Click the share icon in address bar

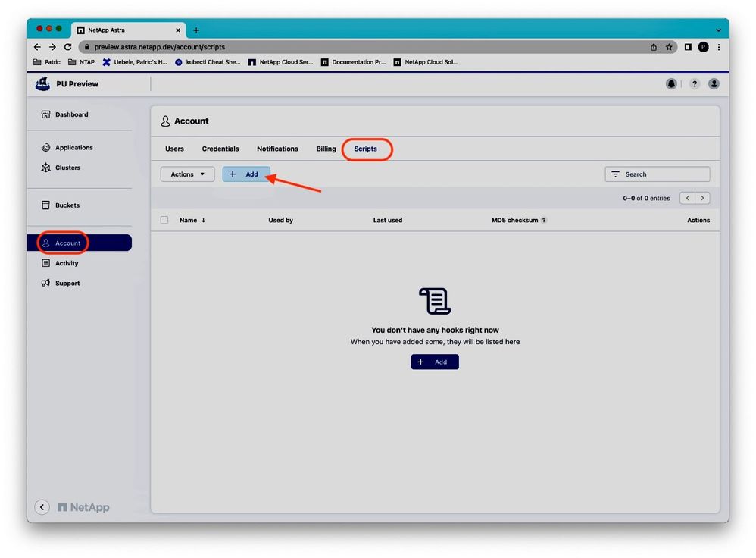coord(653,47)
